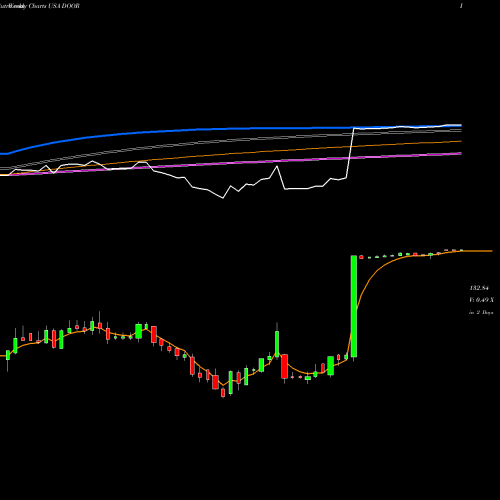Click the lowest red candlestick at the chart bottom
500x500 pixels.
click(x=223, y=393)
